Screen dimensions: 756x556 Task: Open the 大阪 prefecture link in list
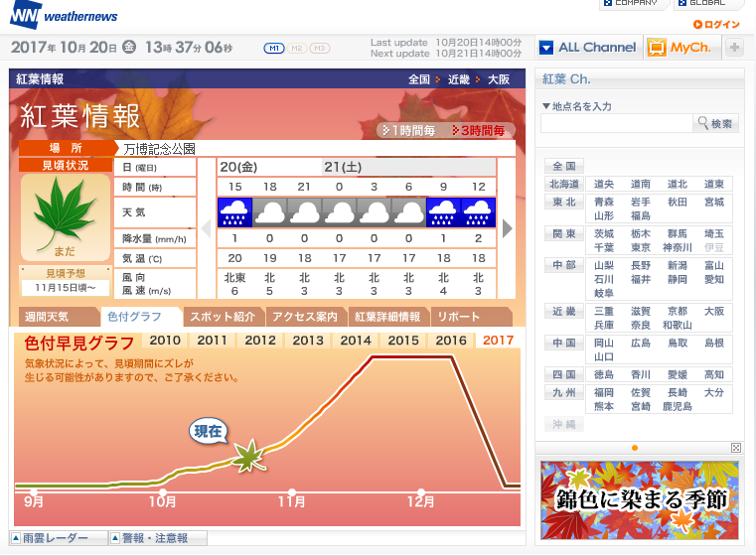(x=714, y=311)
